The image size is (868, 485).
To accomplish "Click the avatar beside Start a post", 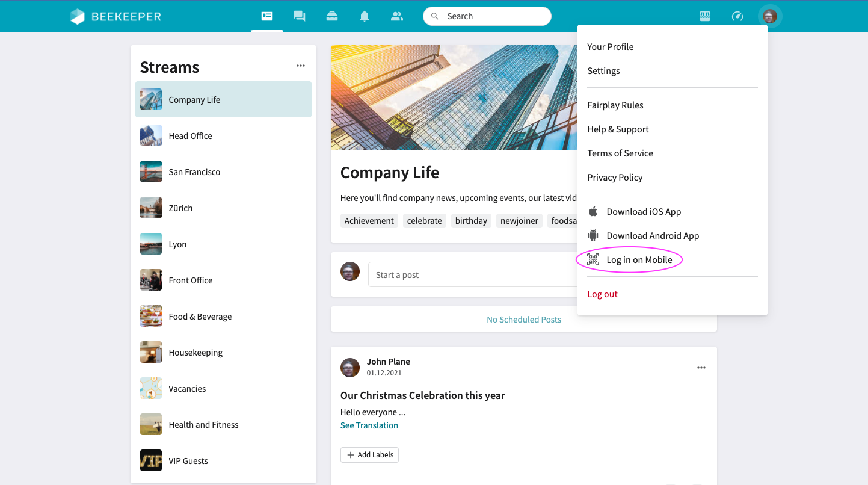I will click(350, 271).
